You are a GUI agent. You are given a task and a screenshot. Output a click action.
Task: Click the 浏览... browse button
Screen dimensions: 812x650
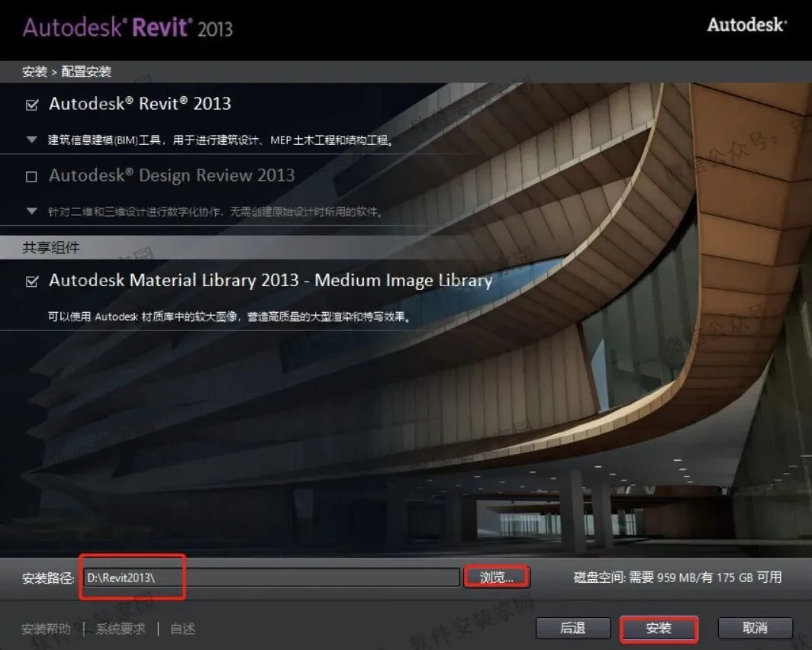tap(497, 577)
